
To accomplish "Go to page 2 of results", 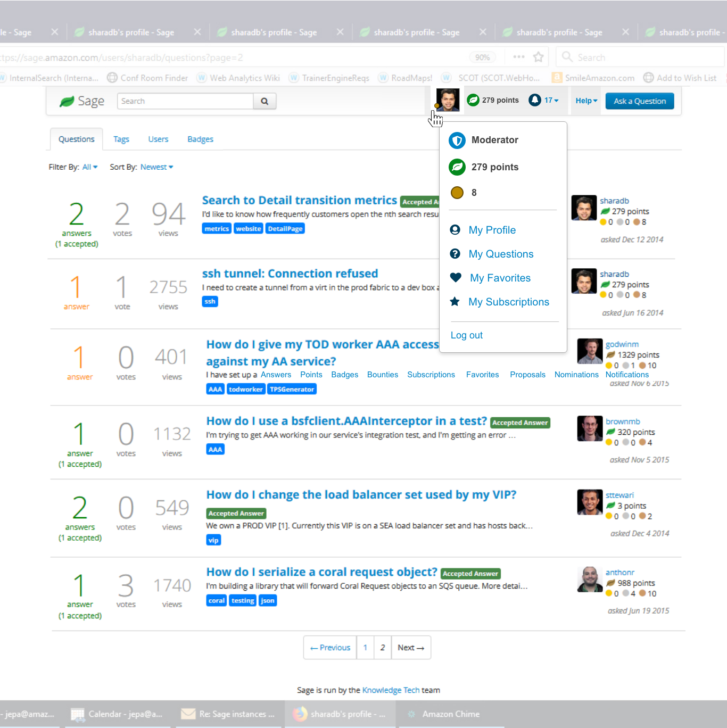I will coord(383,648).
